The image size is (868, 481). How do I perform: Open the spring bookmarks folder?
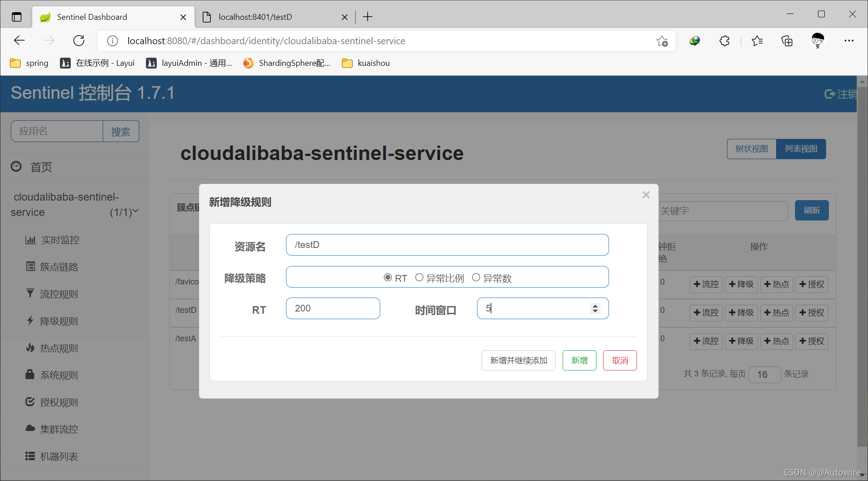(29, 63)
